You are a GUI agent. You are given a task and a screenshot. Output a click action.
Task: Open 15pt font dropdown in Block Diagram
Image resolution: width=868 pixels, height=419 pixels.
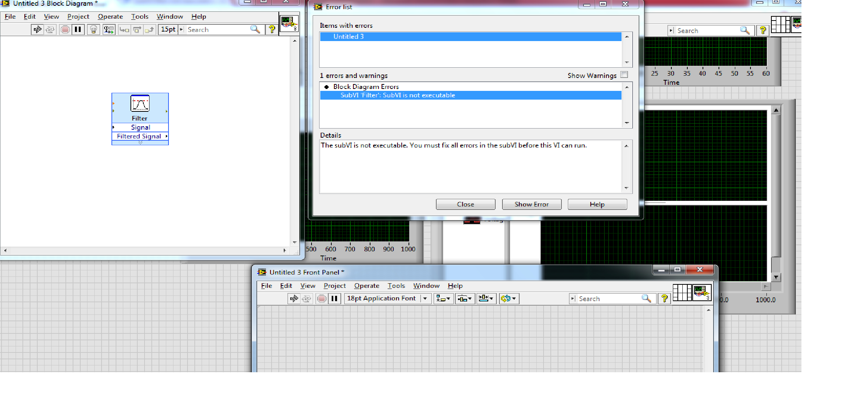pos(169,29)
